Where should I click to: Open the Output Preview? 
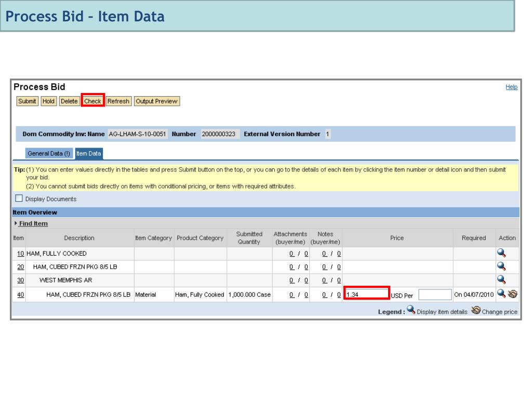point(157,101)
